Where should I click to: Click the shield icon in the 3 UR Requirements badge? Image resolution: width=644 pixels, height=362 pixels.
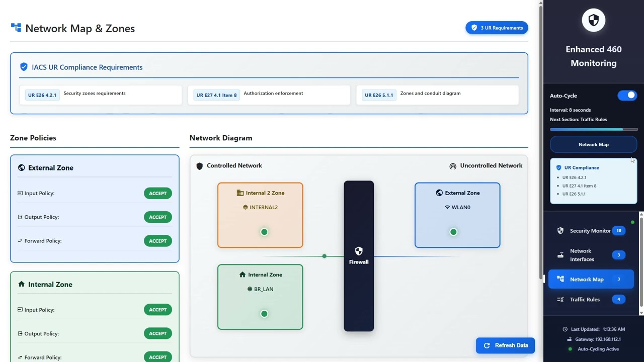click(474, 28)
